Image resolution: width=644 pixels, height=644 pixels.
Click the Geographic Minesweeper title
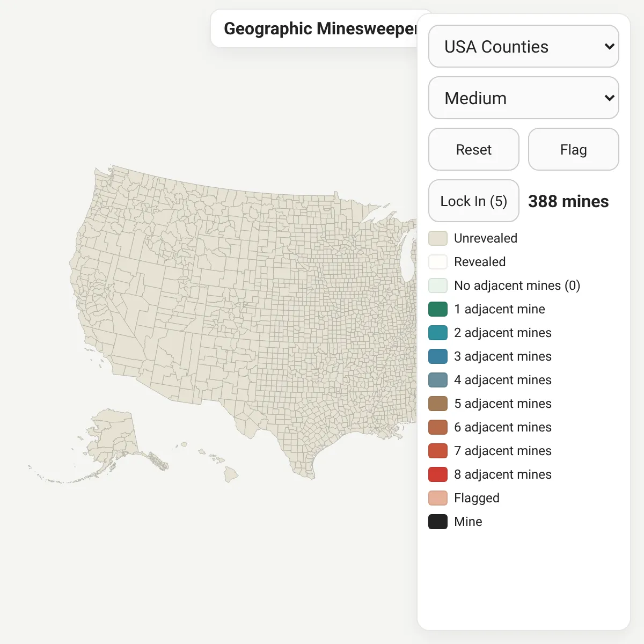tap(320, 28)
